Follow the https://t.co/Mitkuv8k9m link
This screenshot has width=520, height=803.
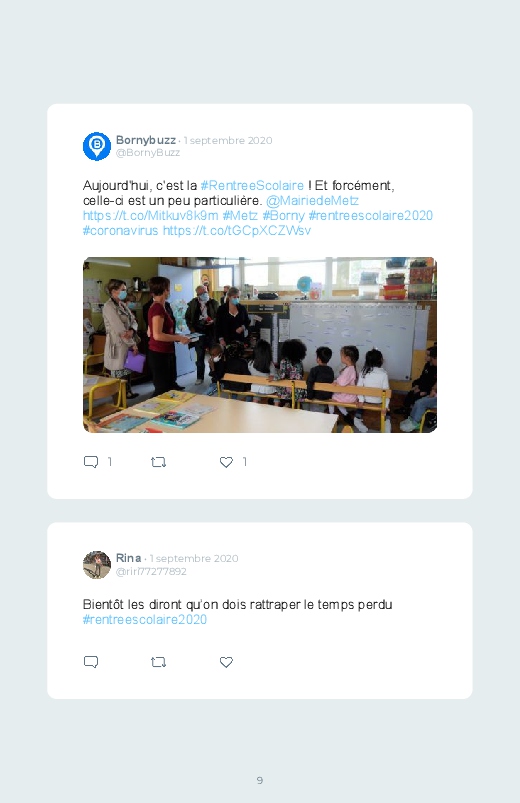tap(151, 215)
